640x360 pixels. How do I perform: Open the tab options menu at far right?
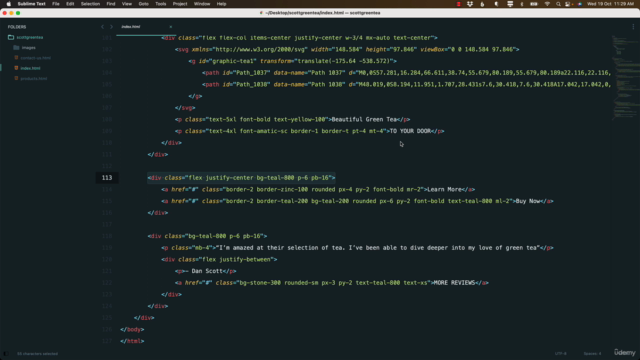pos(633,27)
